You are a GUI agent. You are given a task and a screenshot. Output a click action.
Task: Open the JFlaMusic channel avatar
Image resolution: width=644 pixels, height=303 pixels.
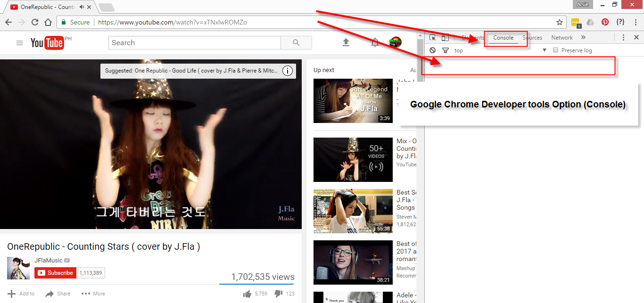[x=18, y=268]
